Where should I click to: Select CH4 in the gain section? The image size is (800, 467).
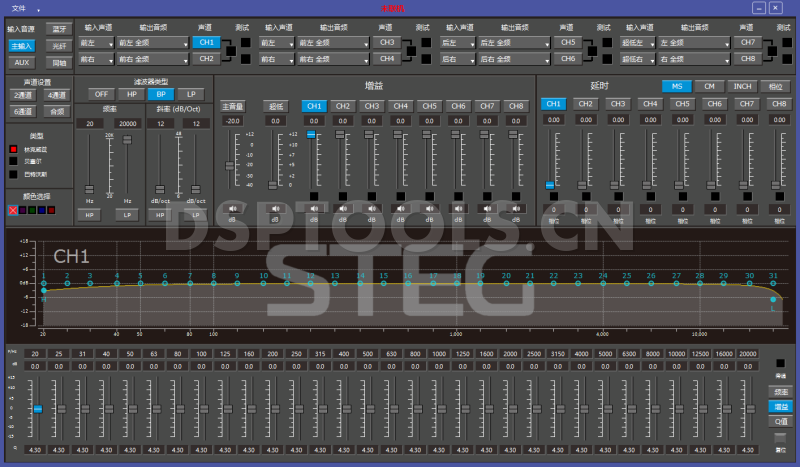tap(401, 106)
